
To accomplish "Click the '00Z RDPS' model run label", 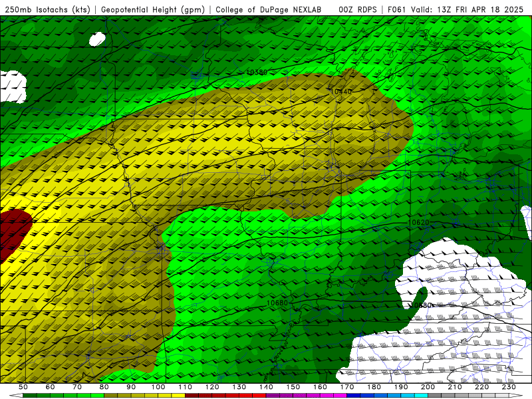I will 358,9.
